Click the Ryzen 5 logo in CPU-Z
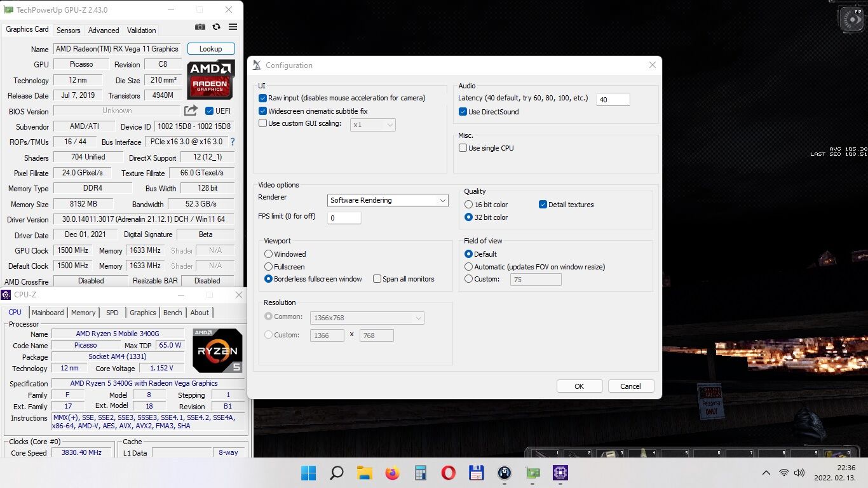Viewport: 868px width, 488px height. [x=217, y=350]
